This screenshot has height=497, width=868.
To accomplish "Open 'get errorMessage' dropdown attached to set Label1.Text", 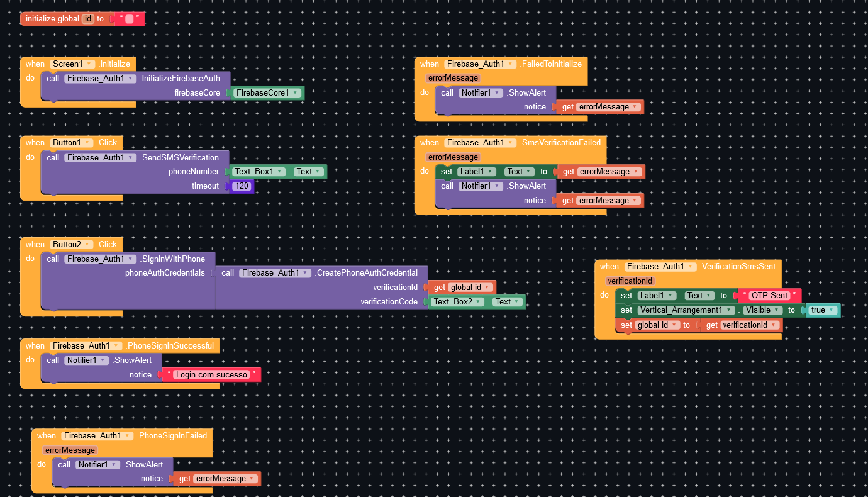I will pyautogui.click(x=608, y=172).
